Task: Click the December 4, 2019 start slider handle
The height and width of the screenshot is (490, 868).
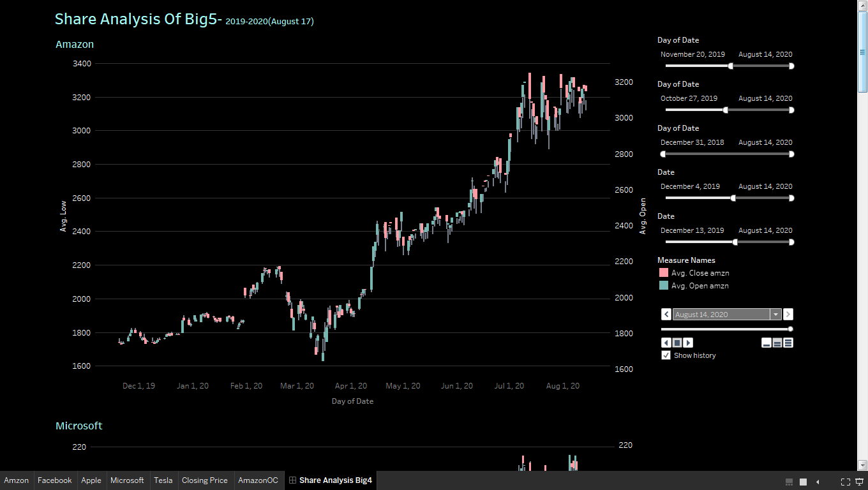Action: (733, 198)
